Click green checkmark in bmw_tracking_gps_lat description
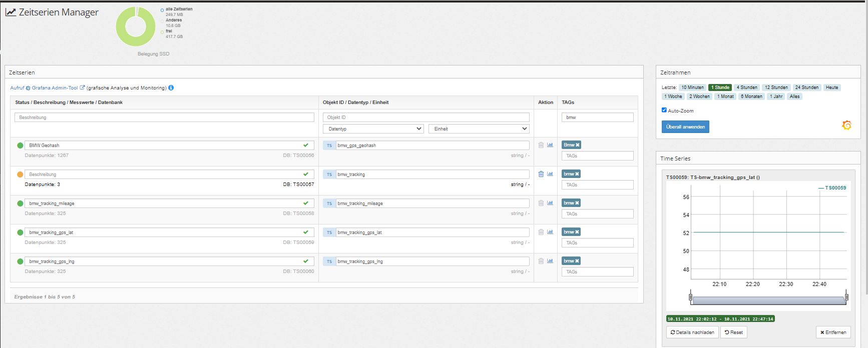The width and height of the screenshot is (868, 348). pyautogui.click(x=306, y=232)
